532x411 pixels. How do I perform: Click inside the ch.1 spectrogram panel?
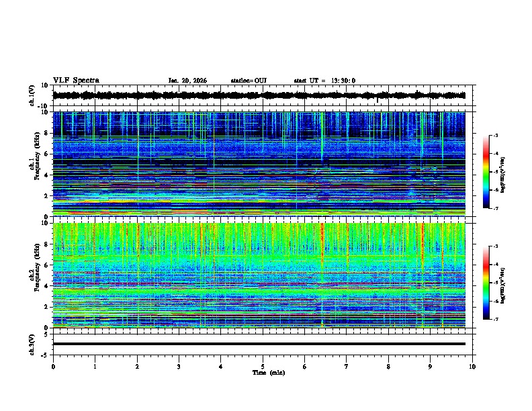(259, 164)
